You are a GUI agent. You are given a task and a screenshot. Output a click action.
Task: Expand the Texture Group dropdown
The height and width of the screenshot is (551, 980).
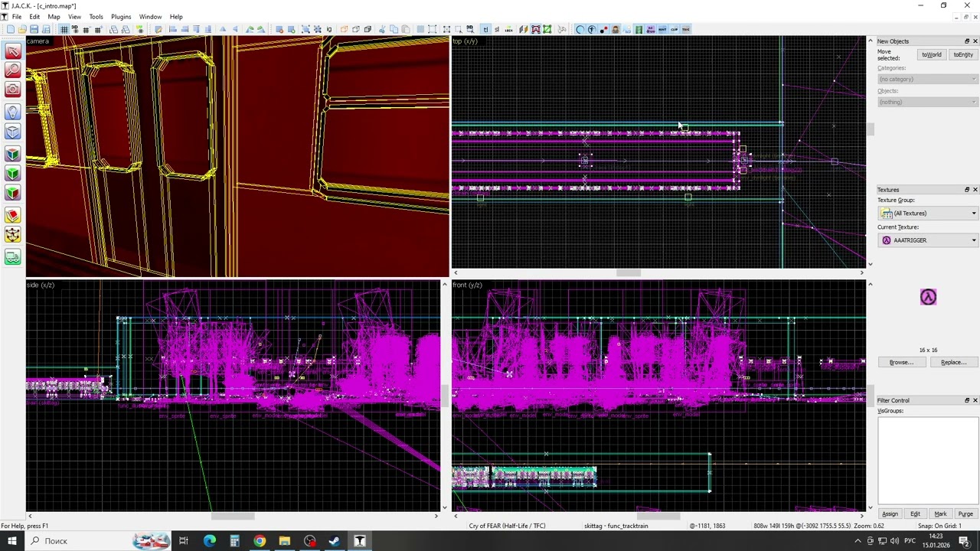pos(928,214)
